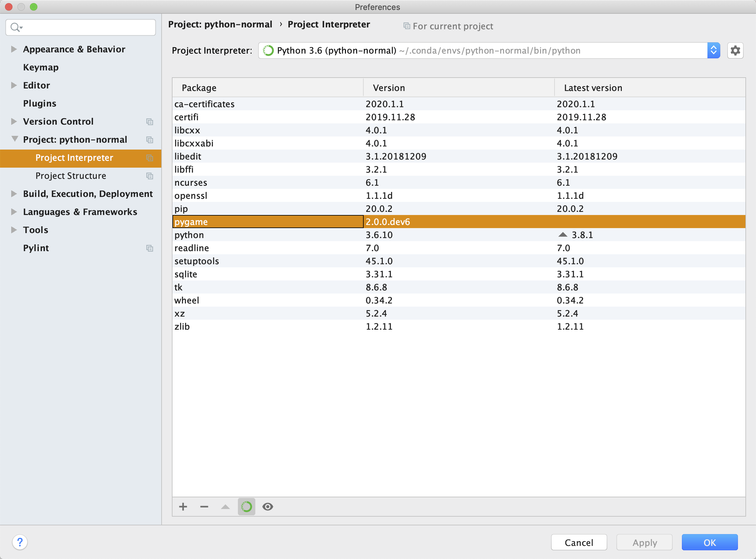Toggle the Conda package manager icon
The image size is (756, 559).
[x=247, y=507]
